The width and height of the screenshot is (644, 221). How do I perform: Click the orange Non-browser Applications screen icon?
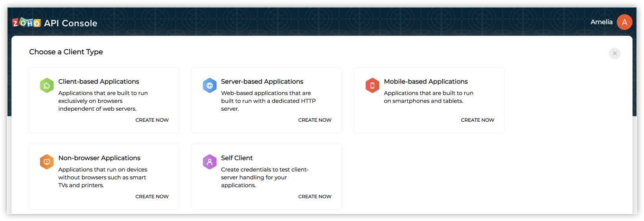[x=47, y=162]
